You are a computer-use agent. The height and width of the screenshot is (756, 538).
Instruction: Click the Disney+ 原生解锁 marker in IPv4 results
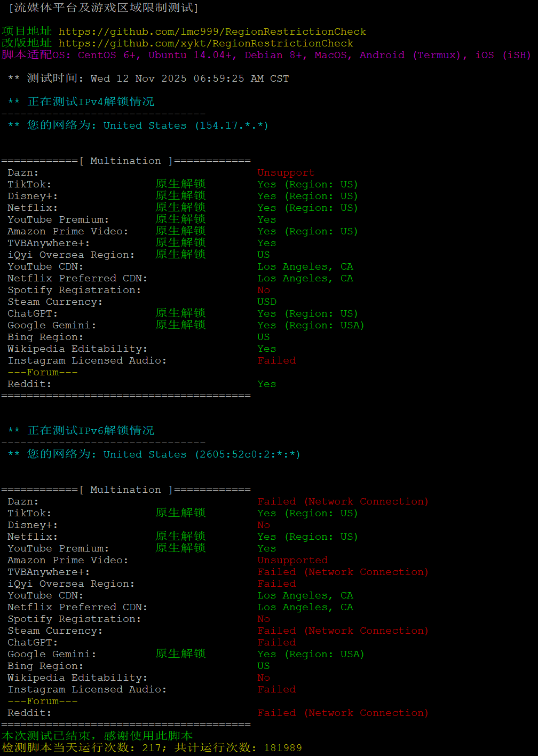pyautogui.click(x=180, y=195)
